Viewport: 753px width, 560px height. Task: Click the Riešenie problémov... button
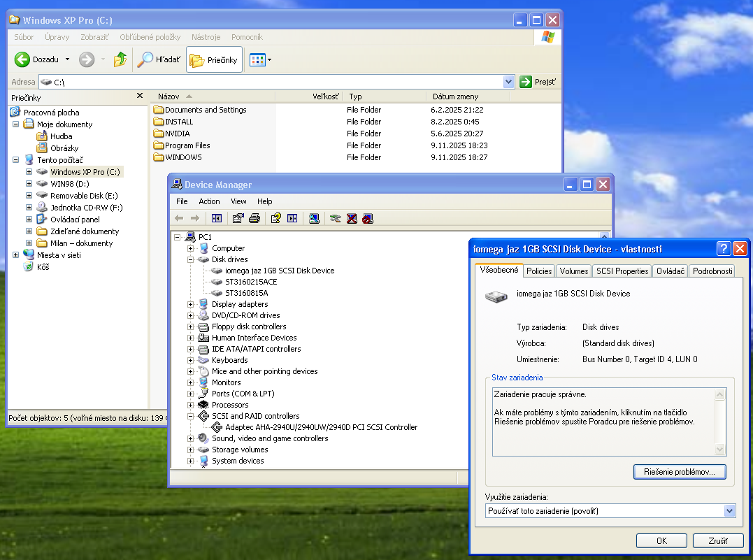[x=680, y=472]
